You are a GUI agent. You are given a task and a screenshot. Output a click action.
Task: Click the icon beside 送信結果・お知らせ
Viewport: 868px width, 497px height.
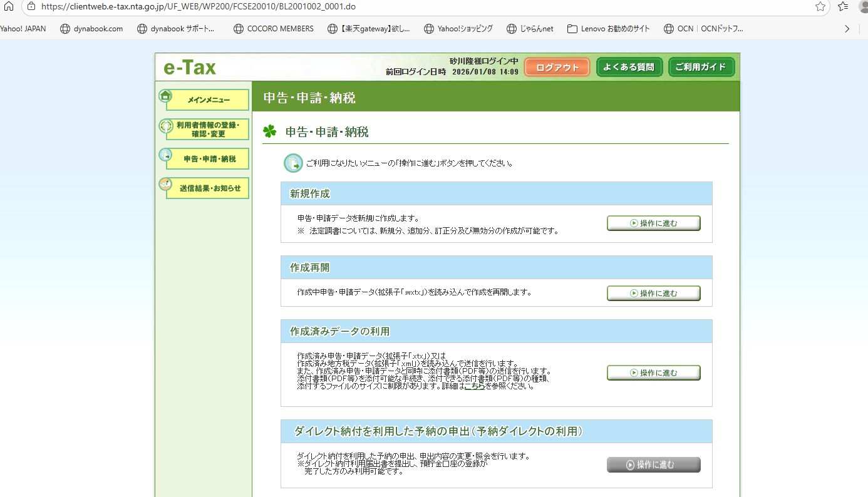[x=165, y=184]
